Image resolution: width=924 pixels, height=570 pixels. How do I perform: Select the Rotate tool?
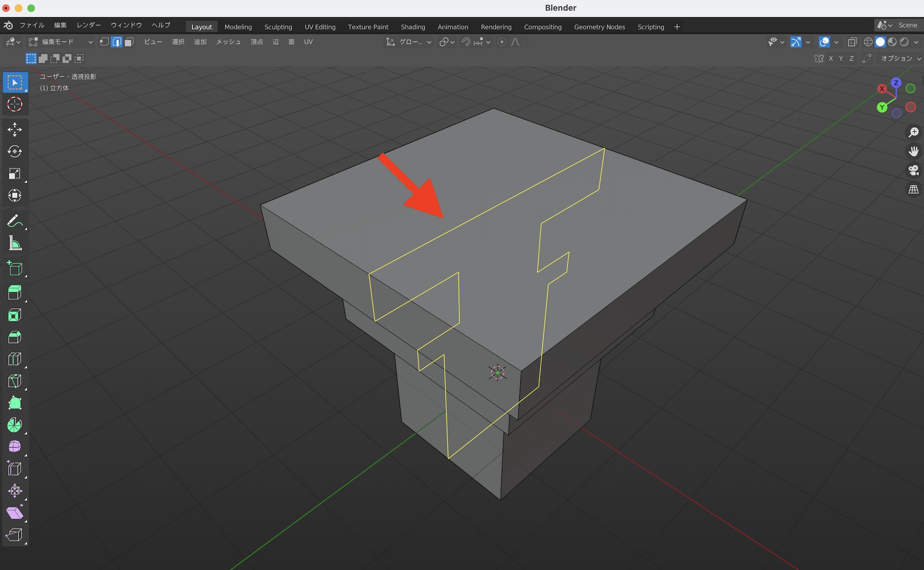(x=15, y=152)
